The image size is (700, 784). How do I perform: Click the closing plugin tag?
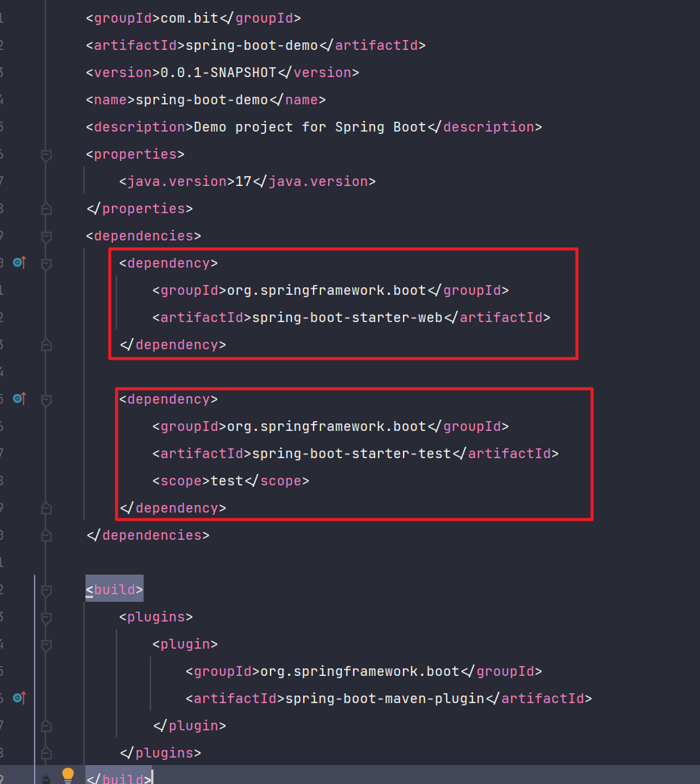point(190,726)
